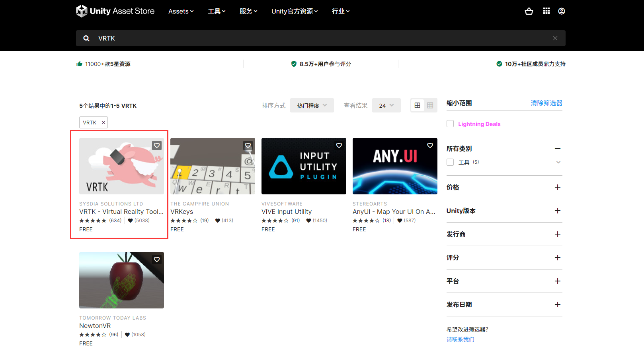Expand the 发行商 filter section
The width and height of the screenshot is (644, 347).
click(558, 234)
